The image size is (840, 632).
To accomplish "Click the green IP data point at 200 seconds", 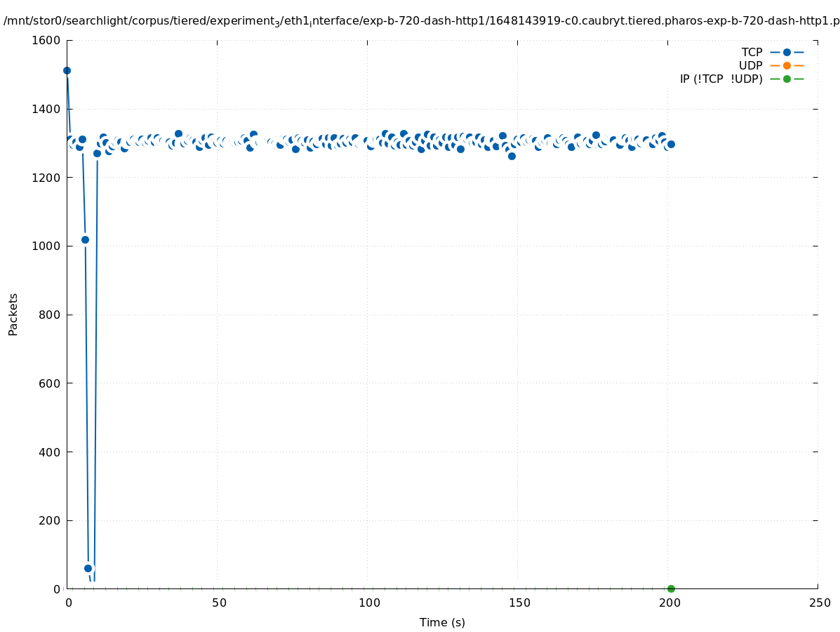I will (x=671, y=588).
